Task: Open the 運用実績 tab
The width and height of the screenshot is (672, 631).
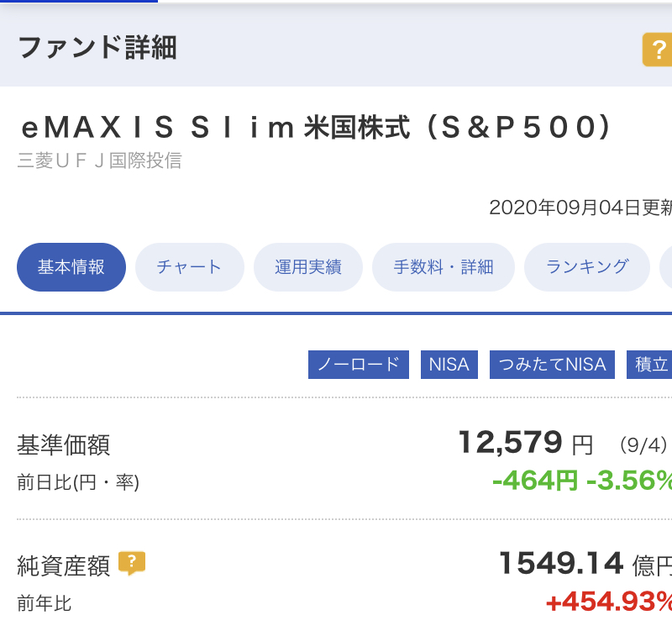Action: tap(308, 267)
